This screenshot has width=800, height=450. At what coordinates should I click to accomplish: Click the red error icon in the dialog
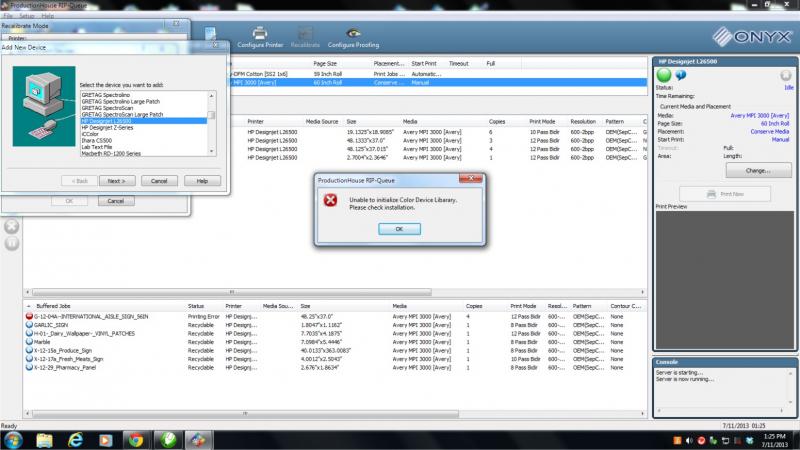pyautogui.click(x=331, y=200)
